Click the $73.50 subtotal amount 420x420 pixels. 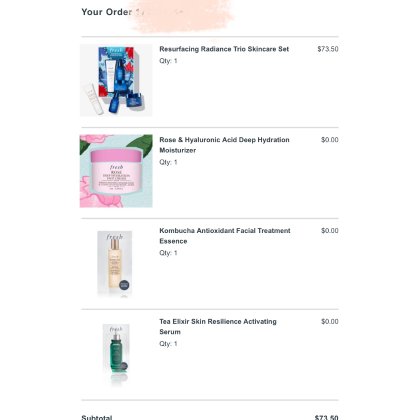326,417
